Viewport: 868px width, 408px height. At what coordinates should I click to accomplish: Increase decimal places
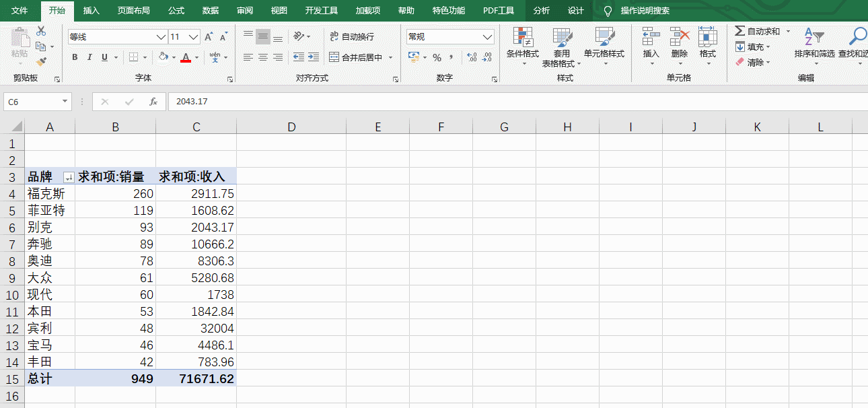tap(472, 57)
